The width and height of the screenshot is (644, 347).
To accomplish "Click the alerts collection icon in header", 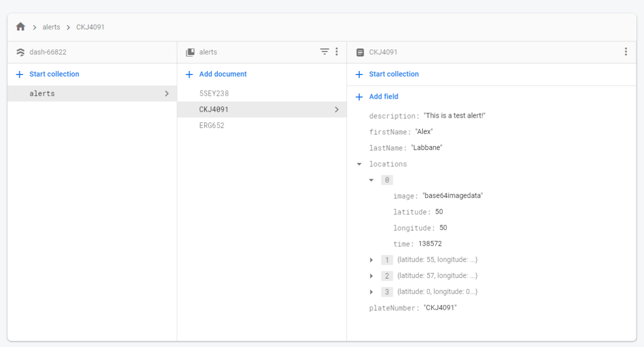I will tap(190, 52).
